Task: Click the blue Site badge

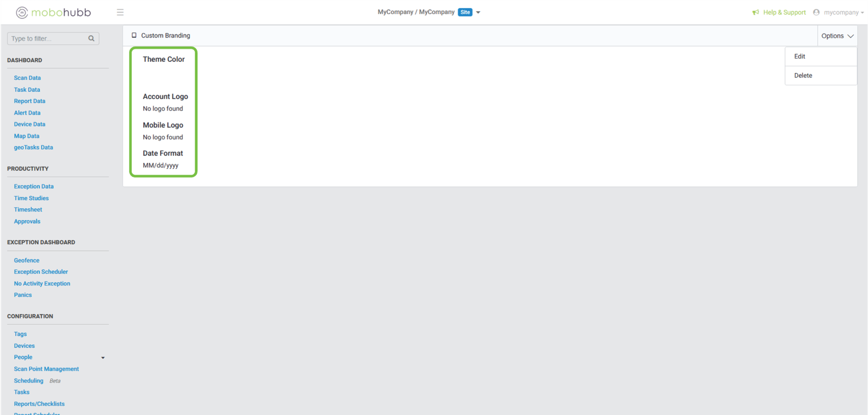Action: pyautogui.click(x=465, y=12)
